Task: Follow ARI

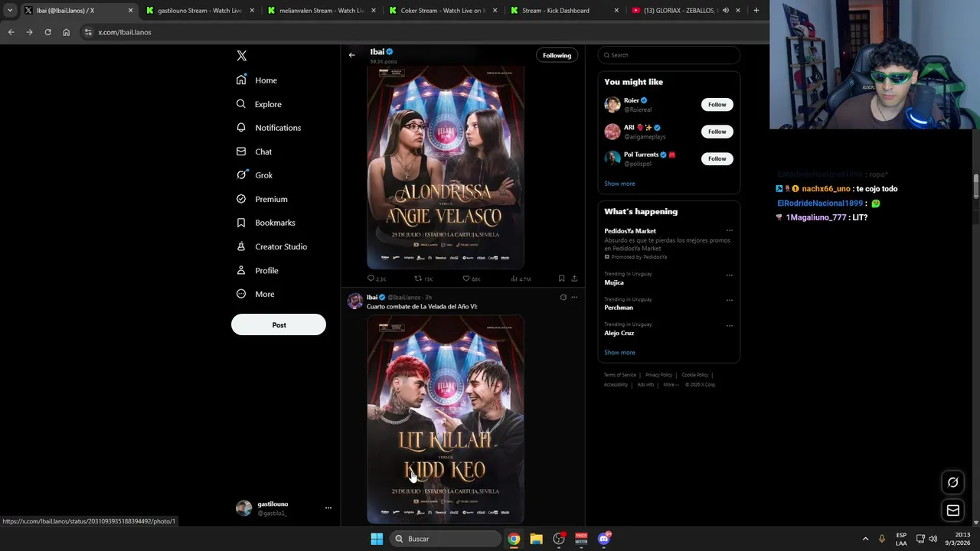Action: (x=717, y=132)
